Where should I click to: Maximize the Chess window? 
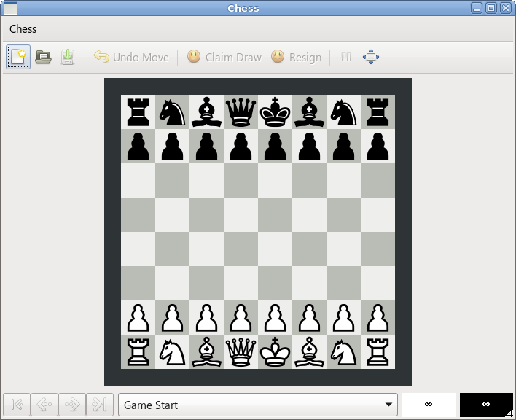(x=491, y=8)
